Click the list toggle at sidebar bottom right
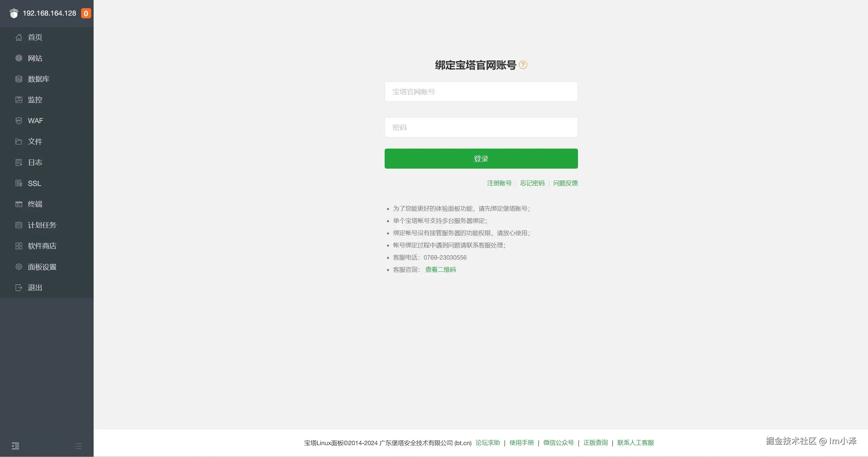 (78, 446)
